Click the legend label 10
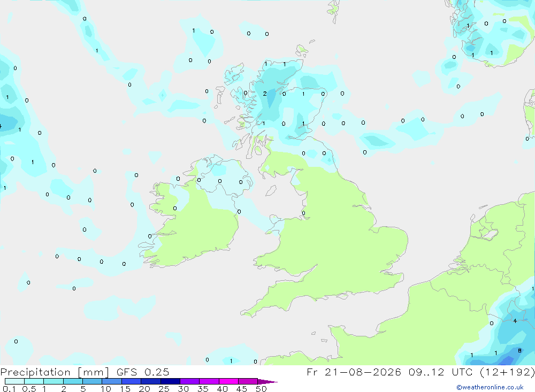The height and width of the screenshot is (392, 535). click(106, 389)
